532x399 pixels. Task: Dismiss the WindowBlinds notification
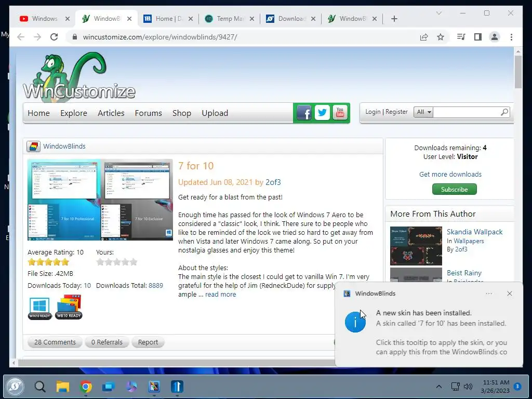pos(509,294)
